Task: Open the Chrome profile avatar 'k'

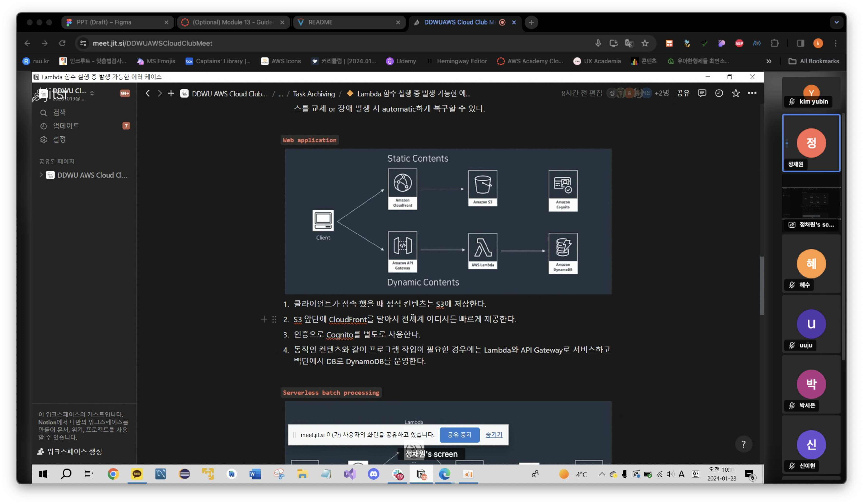Action: tap(818, 43)
